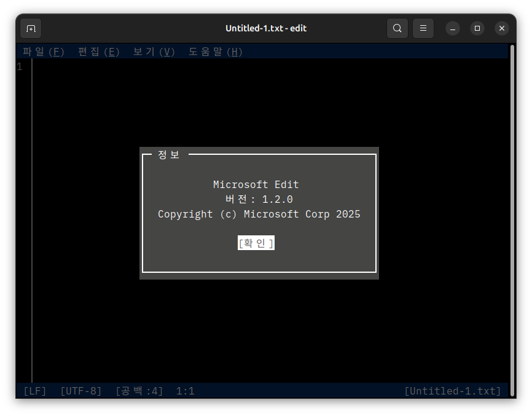Screen dimensions: 532x416
Task: Click the terminal vertical scrollbar
Action: [x=513, y=221]
